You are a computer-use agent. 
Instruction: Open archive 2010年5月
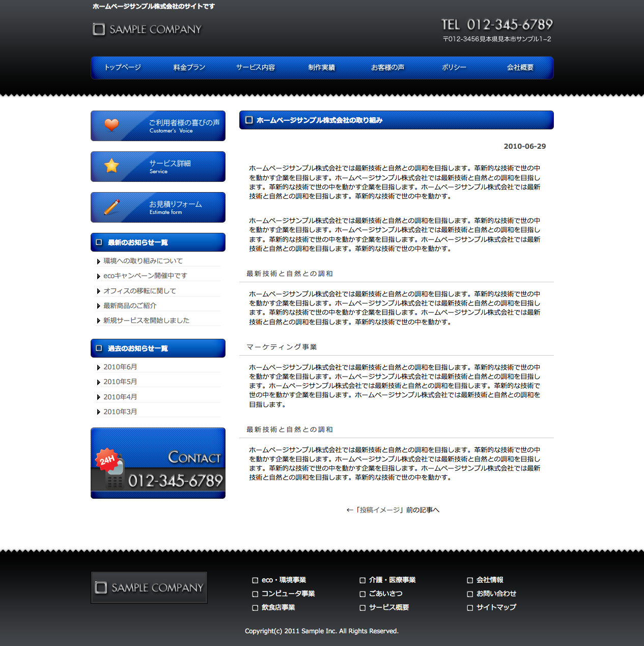click(x=120, y=382)
